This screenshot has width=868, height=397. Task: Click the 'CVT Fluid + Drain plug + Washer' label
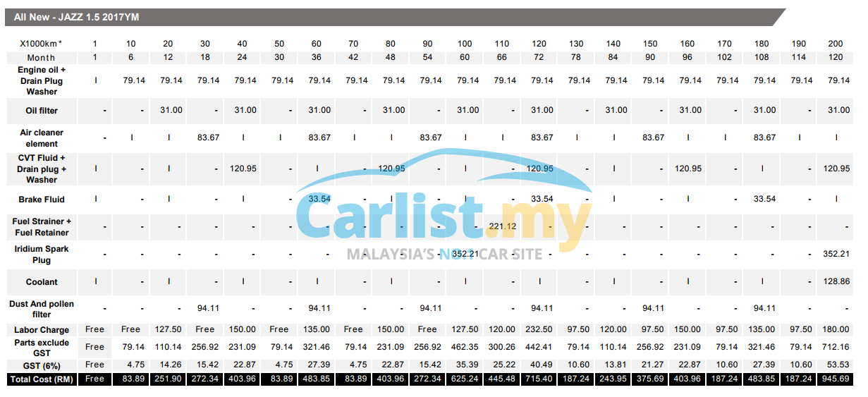(42, 169)
